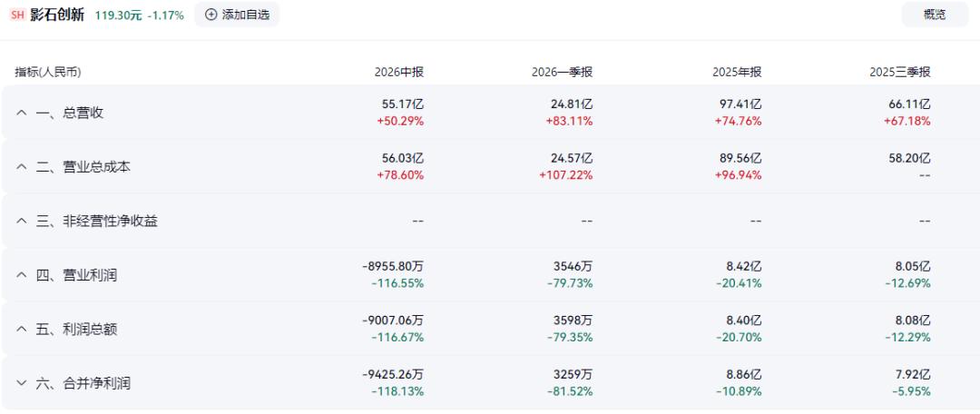The image size is (980, 414).
Task: Expand the 六、合并净利润 row chevron
Action: pyautogui.click(x=22, y=383)
